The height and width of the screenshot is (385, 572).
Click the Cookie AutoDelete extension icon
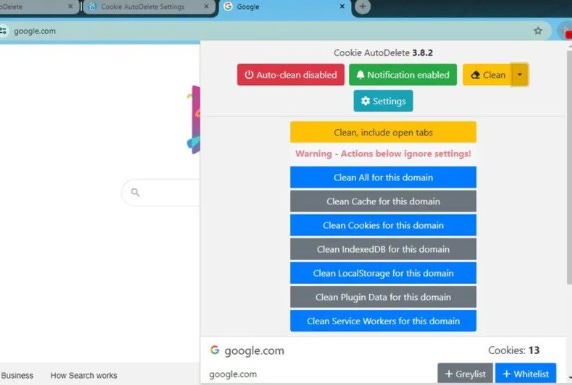click(x=566, y=31)
